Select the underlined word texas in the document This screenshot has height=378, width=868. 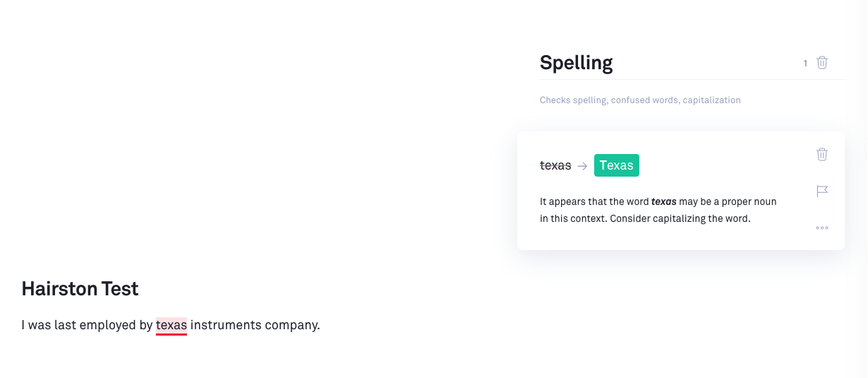[171, 325]
